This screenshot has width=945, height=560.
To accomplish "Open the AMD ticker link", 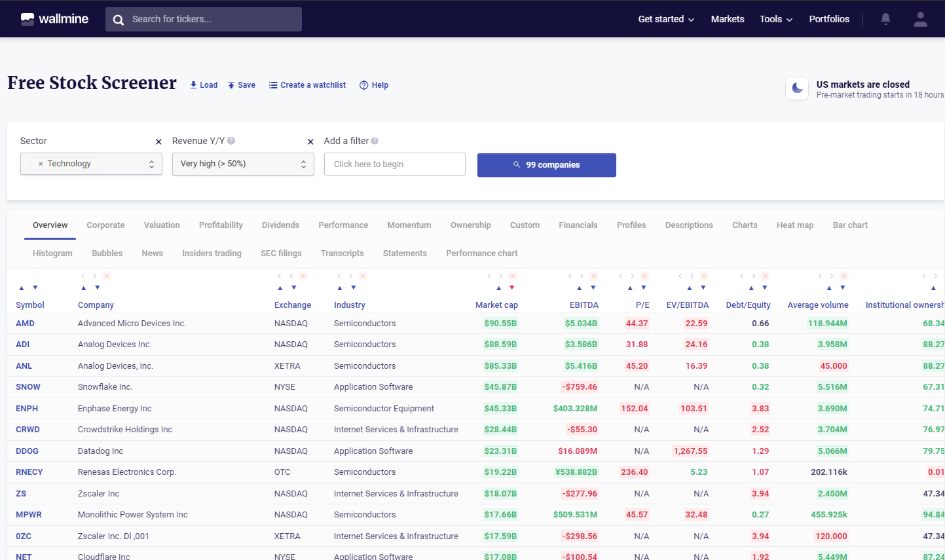I will [25, 324].
